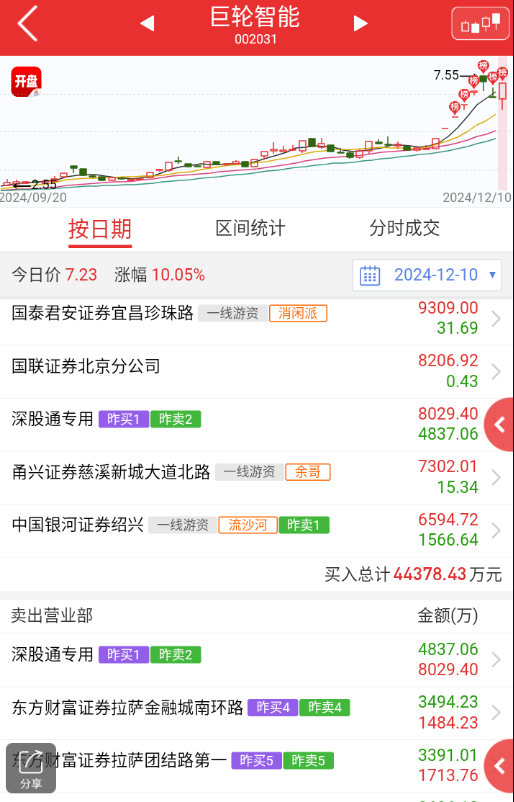Tap the 昨买5 tag
The image size is (514, 802).
257,761
